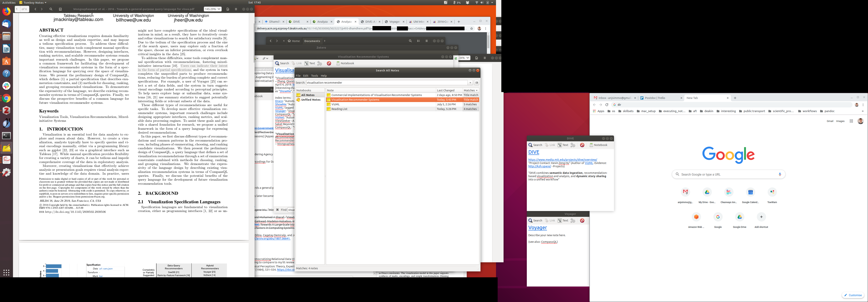
Task: Open Google apps grid icon
Action: click(851, 121)
